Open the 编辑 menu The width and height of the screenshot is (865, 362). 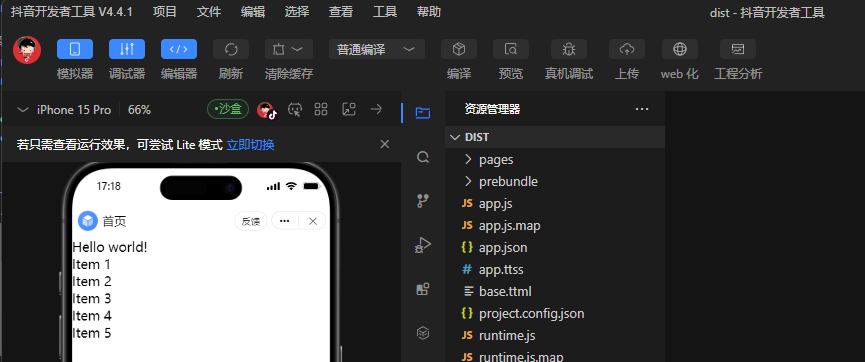click(253, 12)
